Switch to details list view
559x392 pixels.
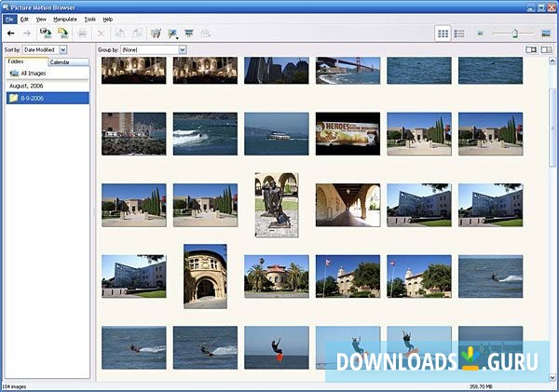click(459, 34)
